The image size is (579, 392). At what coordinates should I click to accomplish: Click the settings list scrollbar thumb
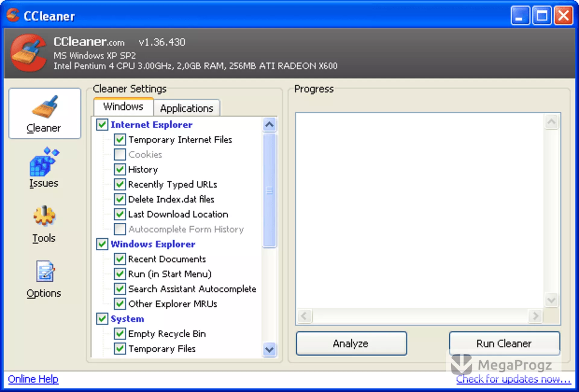click(x=270, y=190)
